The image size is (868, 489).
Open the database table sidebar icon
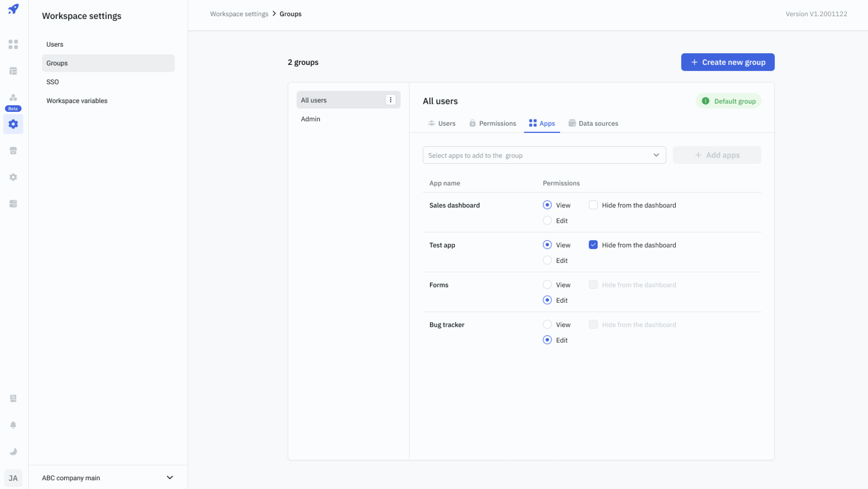pyautogui.click(x=13, y=71)
